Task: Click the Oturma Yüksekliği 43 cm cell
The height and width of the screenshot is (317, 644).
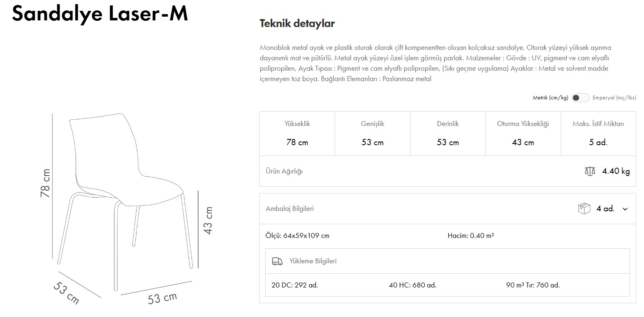Action: tap(523, 134)
